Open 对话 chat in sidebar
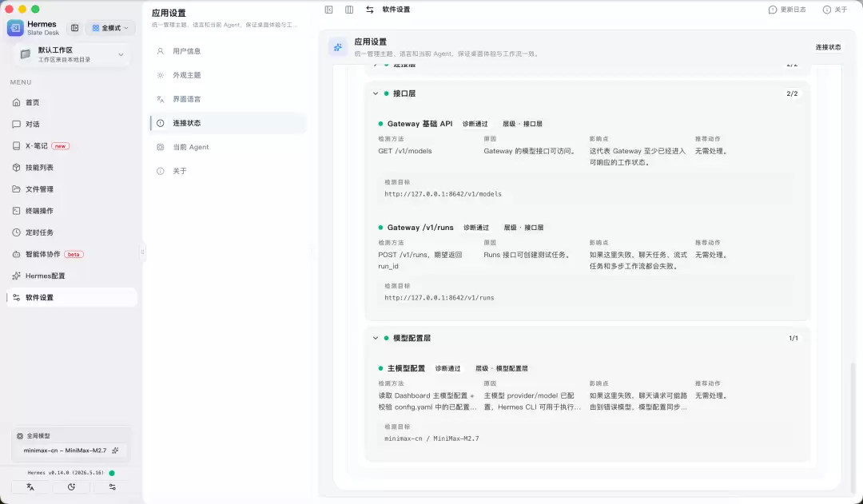 click(72, 125)
